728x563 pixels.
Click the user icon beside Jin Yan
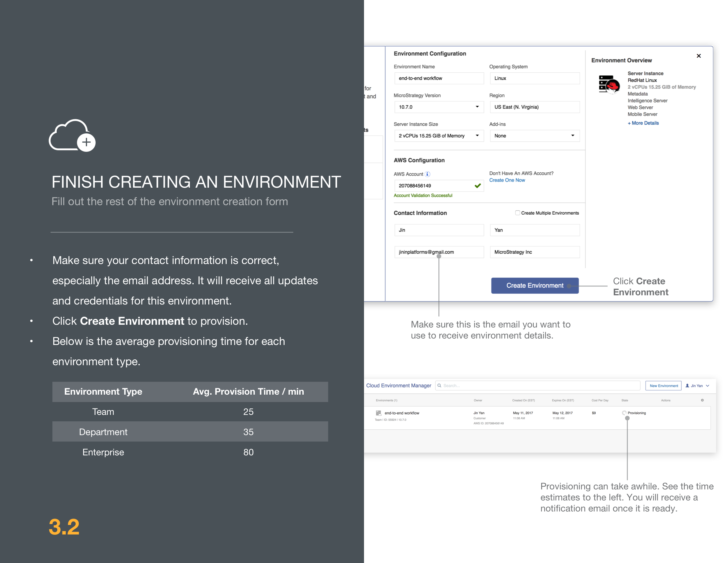[687, 385]
